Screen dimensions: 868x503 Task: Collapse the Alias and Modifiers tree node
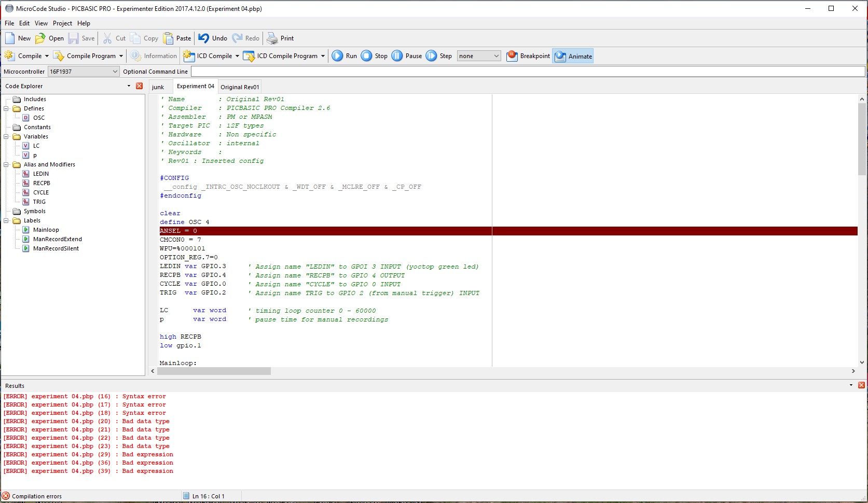tap(6, 165)
